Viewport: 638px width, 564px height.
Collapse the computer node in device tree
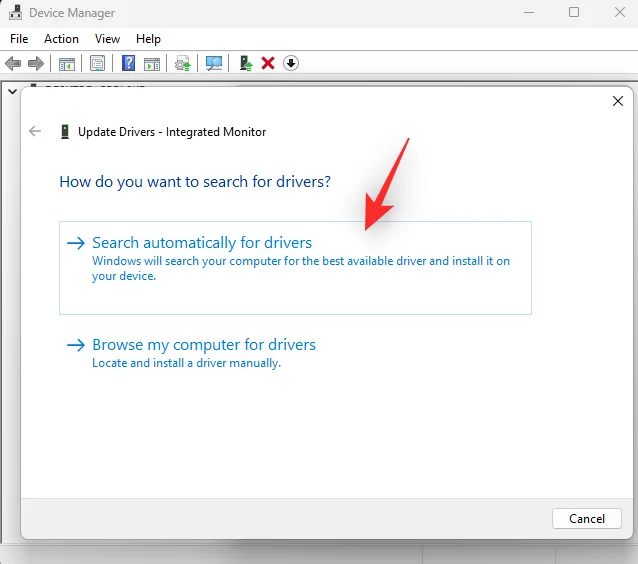click(x=13, y=92)
